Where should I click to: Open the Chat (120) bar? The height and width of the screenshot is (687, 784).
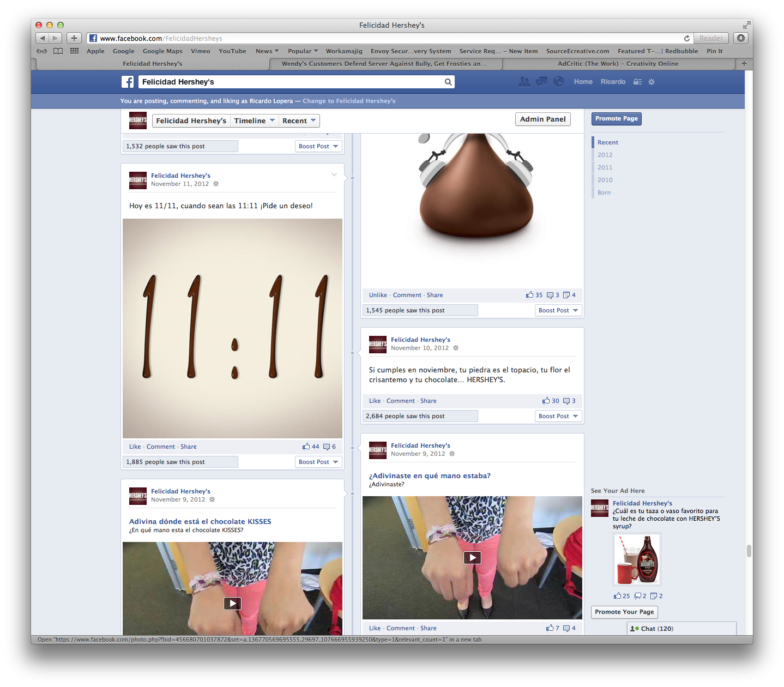[682, 629]
